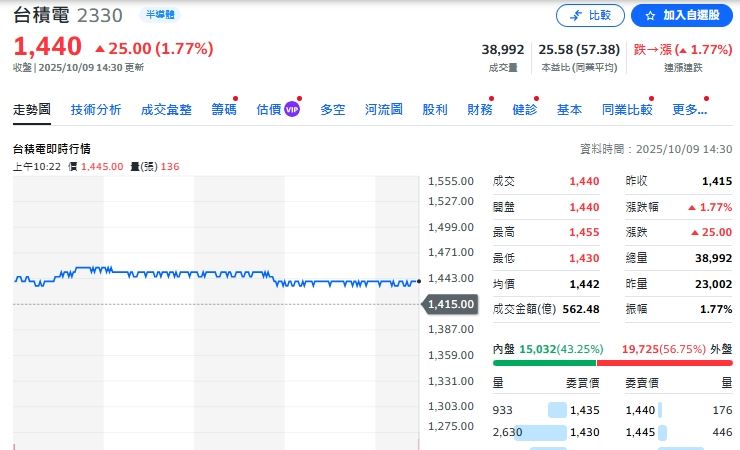Expand the 更多 more menu
The image size is (740, 450).
coord(688,110)
